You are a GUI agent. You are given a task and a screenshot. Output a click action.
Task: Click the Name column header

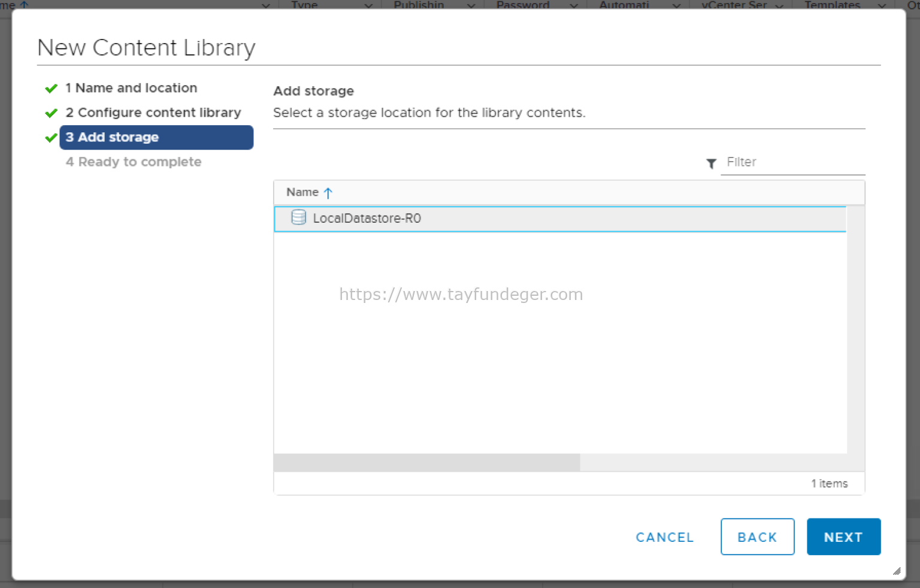point(302,192)
